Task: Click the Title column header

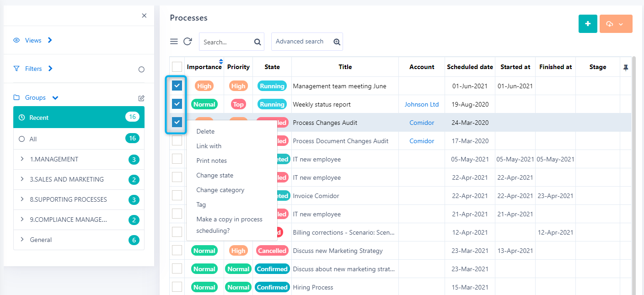Action: click(x=345, y=67)
